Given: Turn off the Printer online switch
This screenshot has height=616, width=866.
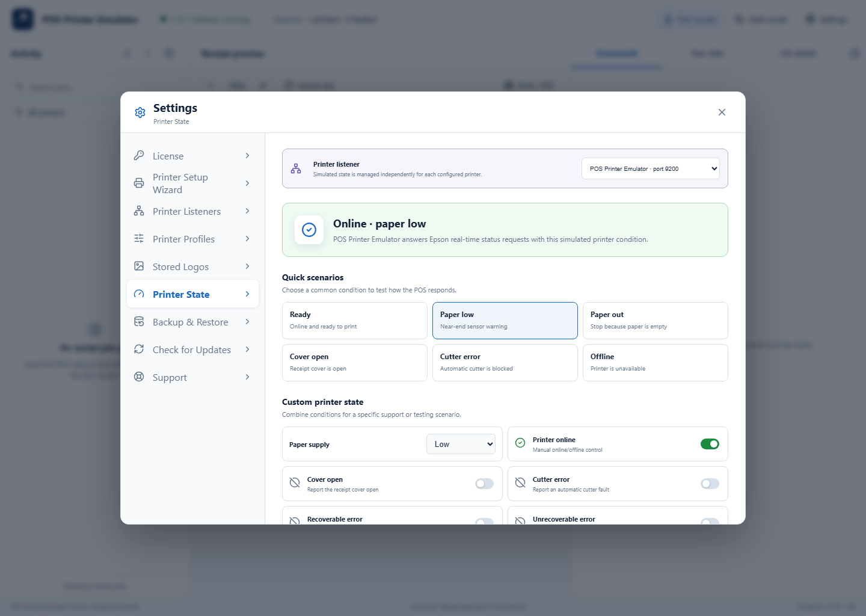Looking at the screenshot, I should (710, 444).
